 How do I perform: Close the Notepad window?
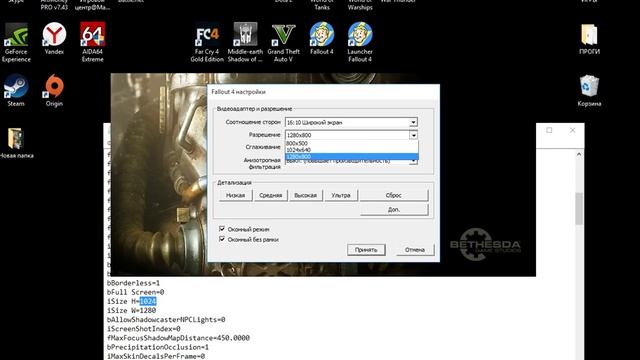[572, 130]
